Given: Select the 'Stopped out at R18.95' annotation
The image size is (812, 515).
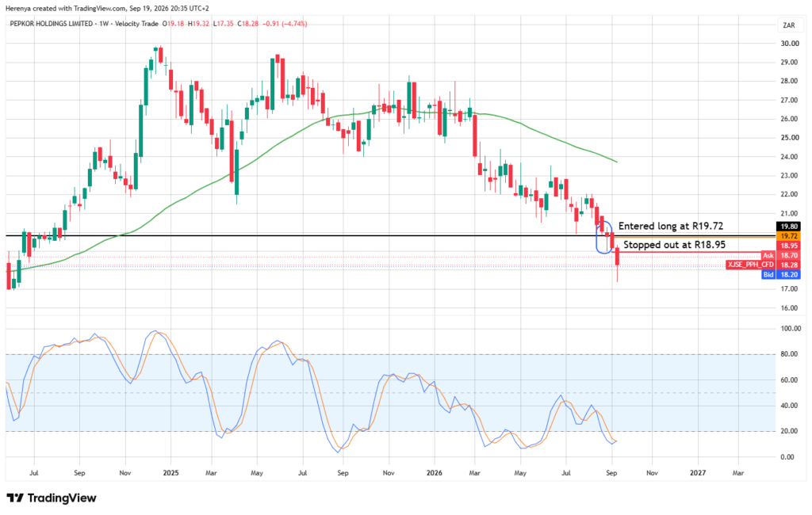Looking at the screenshot, I should click(x=674, y=245).
